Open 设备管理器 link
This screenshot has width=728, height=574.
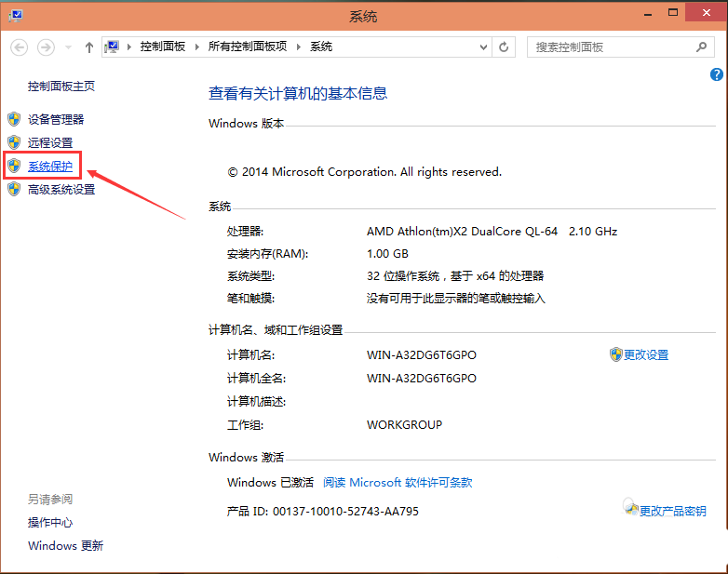coord(56,120)
